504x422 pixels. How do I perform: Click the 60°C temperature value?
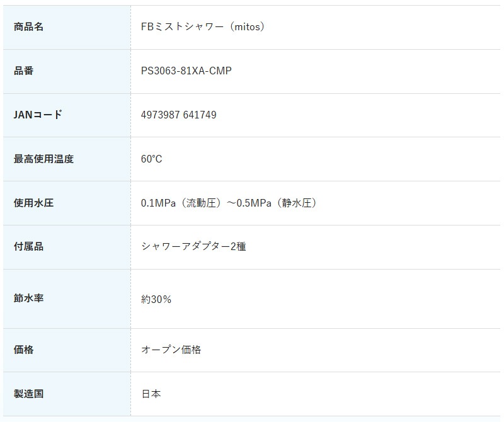pyautogui.click(x=152, y=159)
